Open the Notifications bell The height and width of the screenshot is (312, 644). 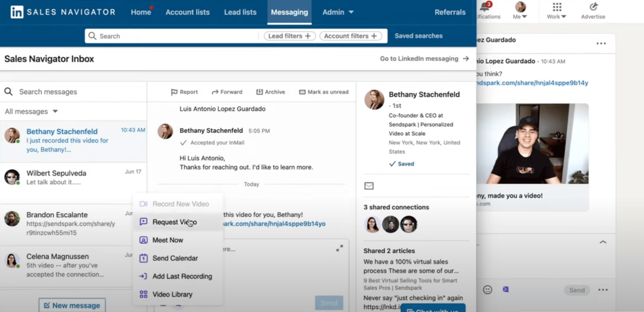tap(485, 7)
